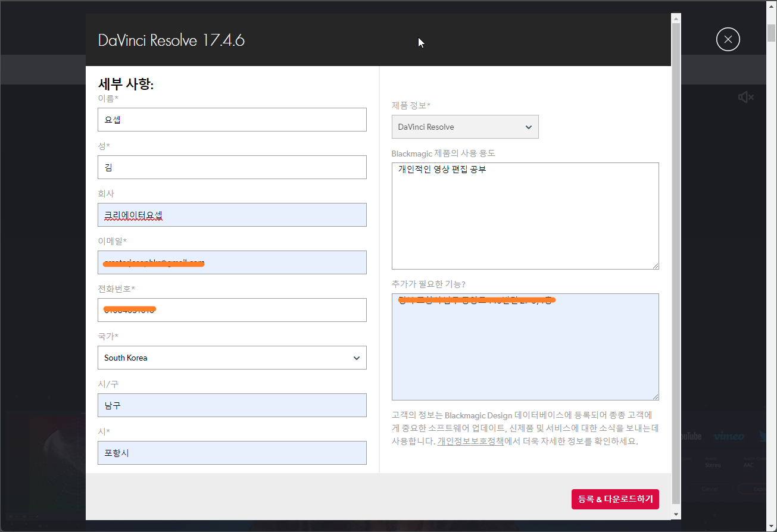Click the 세부 사항: heading
Image resolution: width=777 pixels, height=532 pixels.
[x=126, y=84]
